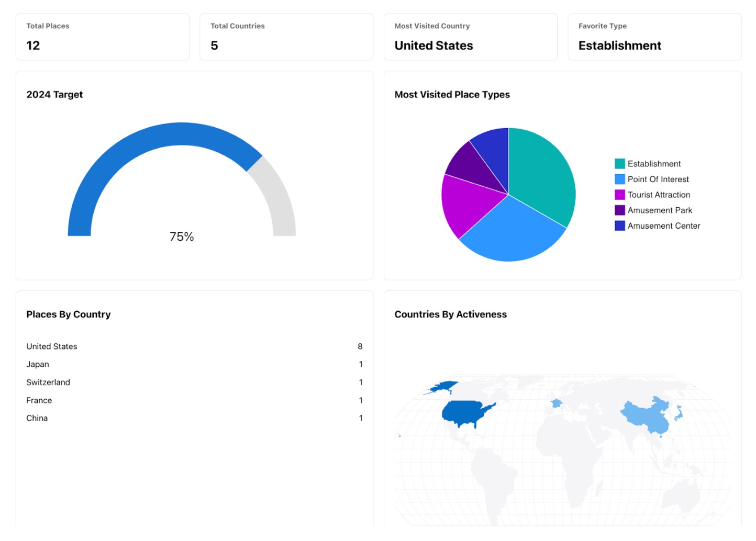This screenshot has width=756, height=541.
Task: Click the Switzerland row in Places By Country
Action: 194,382
